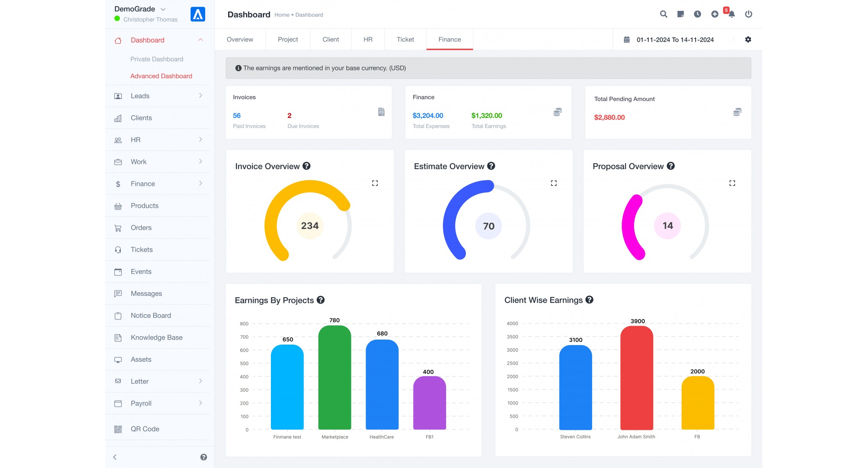Open the search icon in header
This screenshot has width=868, height=468.
click(x=663, y=14)
